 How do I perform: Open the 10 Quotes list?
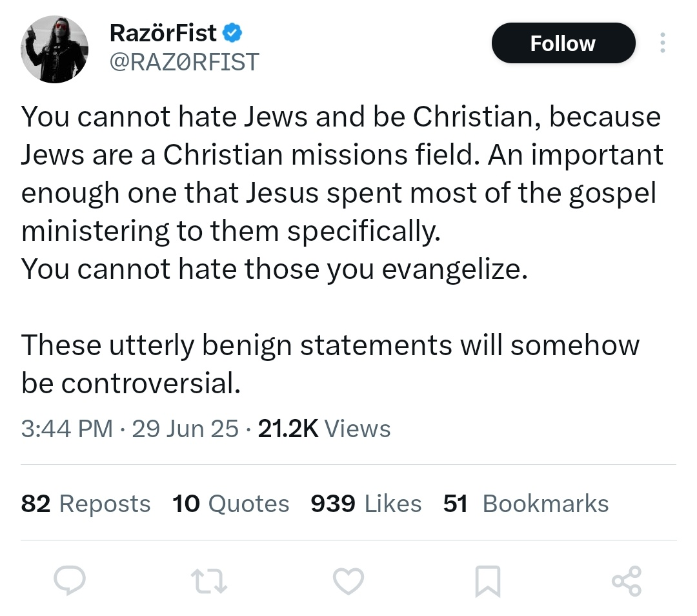point(231,504)
